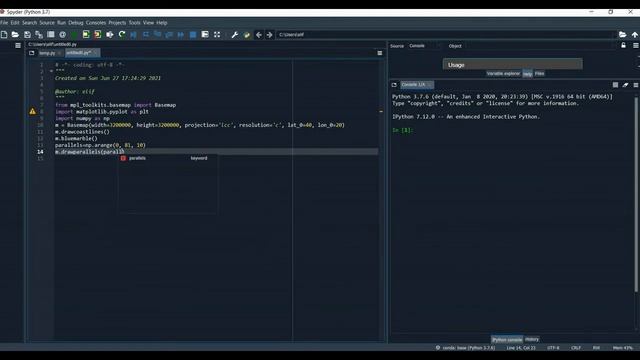640x360 pixels.
Task: Switch to the Files pane tab
Action: coord(539,74)
